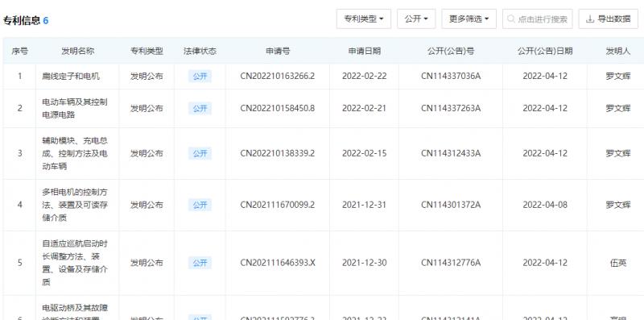Click the 发明名称 column header
The height and width of the screenshot is (320, 644).
pyautogui.click(x=77, y=51)
